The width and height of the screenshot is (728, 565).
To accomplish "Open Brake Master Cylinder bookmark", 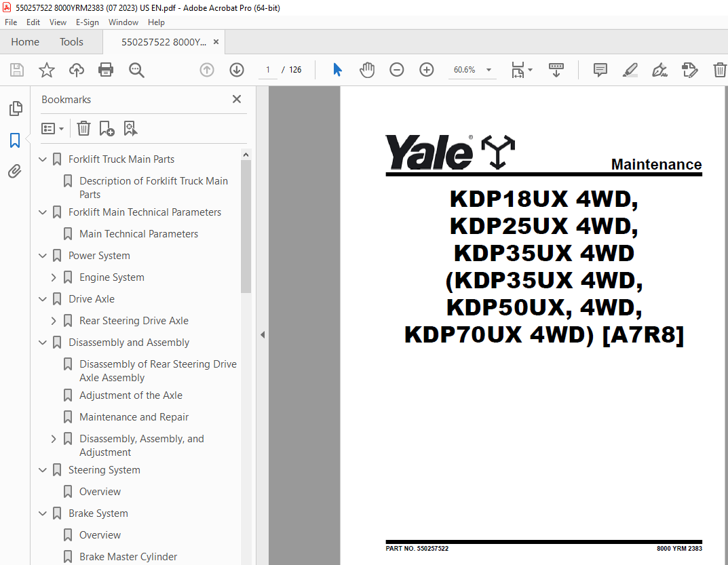I will point(128,557).
